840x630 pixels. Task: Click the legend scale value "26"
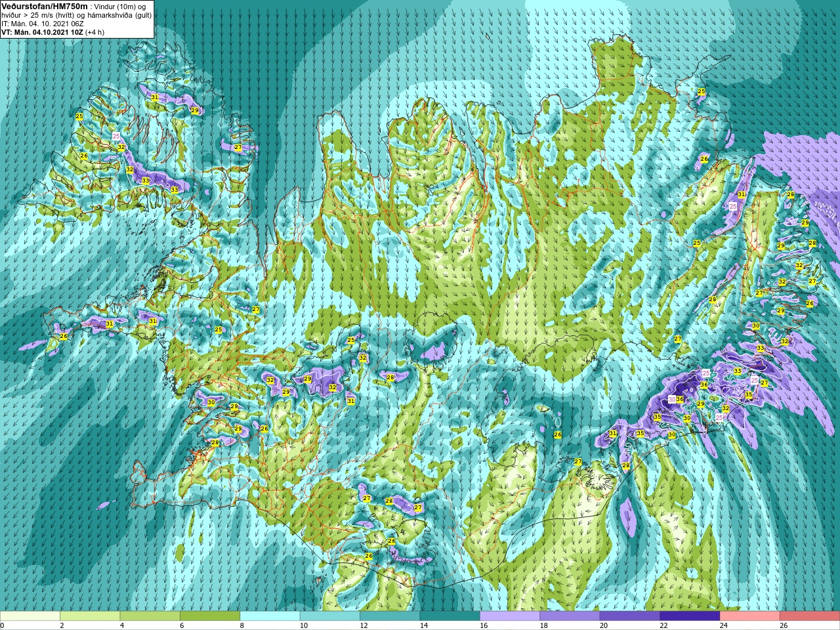[784, 625]
